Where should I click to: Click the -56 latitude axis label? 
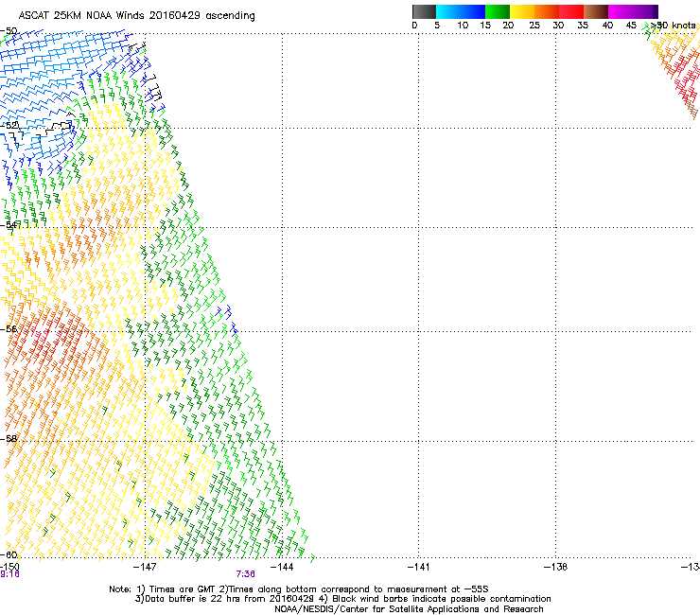coord(9,328)
